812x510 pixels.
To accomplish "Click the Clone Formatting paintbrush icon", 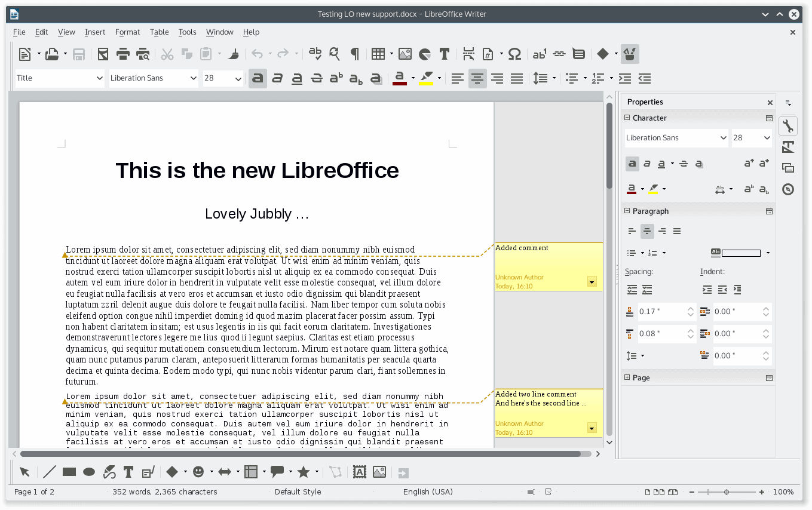I will click(234, 54).
